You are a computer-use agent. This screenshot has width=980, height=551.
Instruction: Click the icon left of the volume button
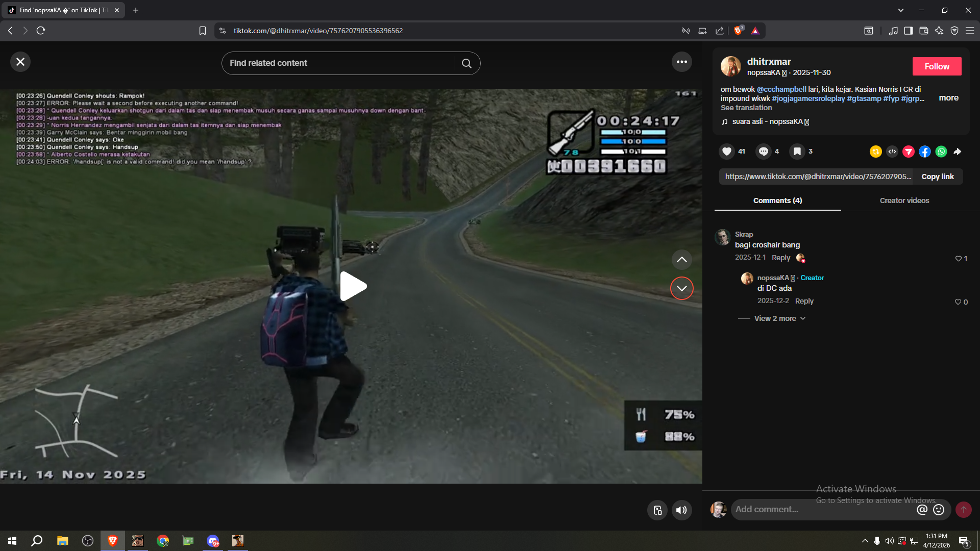(657, 510)
